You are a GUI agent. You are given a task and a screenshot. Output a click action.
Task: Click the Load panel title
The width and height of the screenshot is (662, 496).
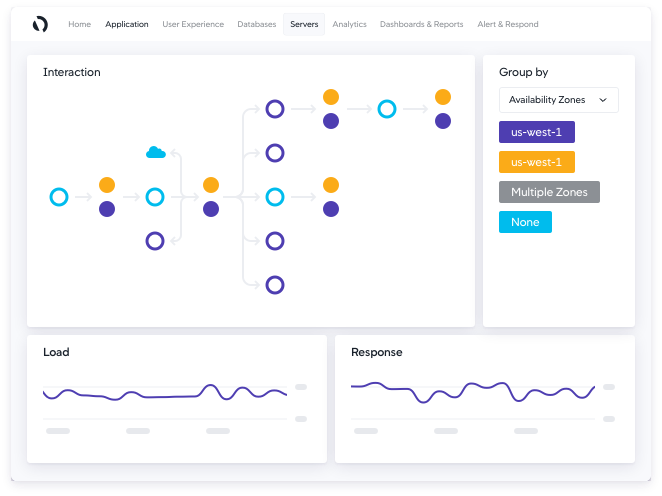(x=56, y=352)
